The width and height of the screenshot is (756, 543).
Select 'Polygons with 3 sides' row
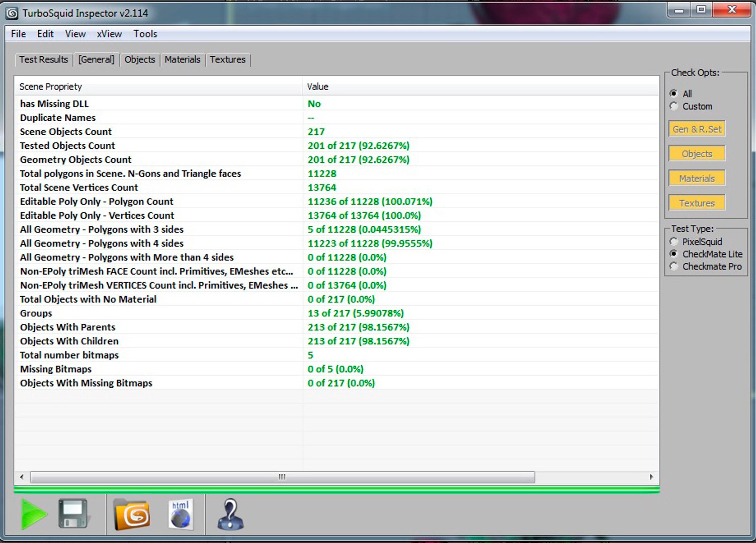click(x=337, y=230)
